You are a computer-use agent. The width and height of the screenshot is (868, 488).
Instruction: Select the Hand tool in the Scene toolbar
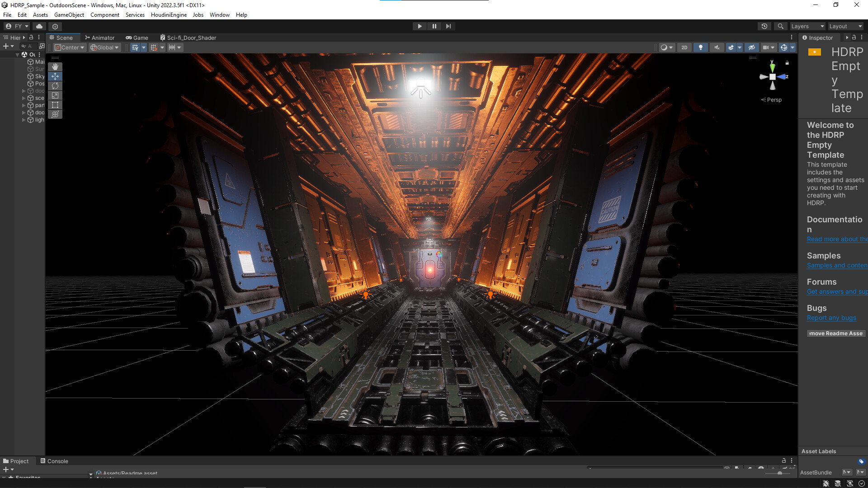pyautogui.click(x=55, y=66)
